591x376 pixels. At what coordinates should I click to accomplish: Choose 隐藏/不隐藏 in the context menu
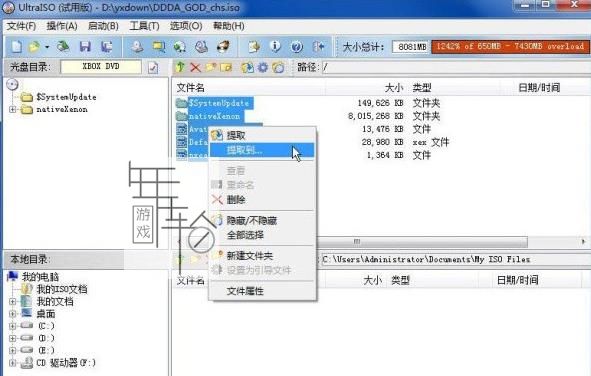pos(262,220)
